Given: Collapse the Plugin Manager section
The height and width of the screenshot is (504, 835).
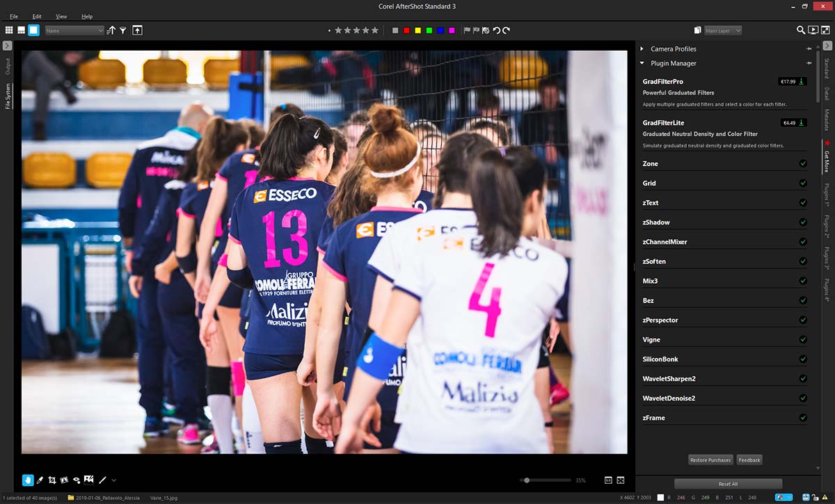Looking at the screenshot, I should click(x=642, y=63).
